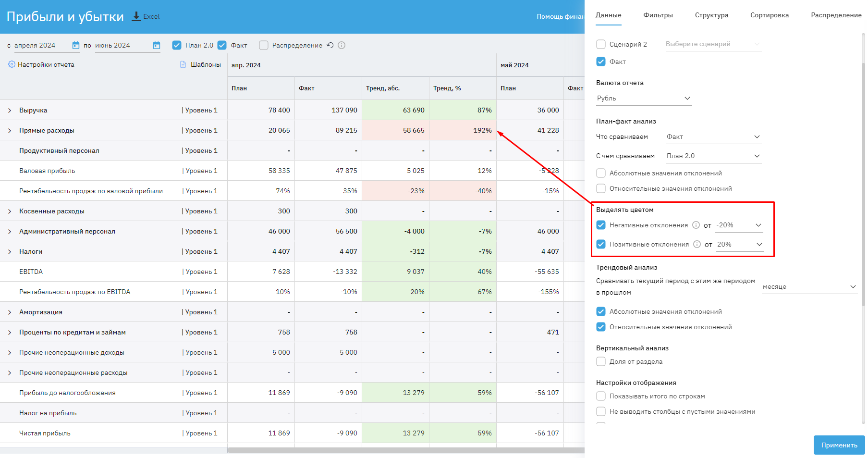Screen dimensions: 868x458
Task: Click info icon next to Позитивные отклонения
Action: (x=697, y=244)
